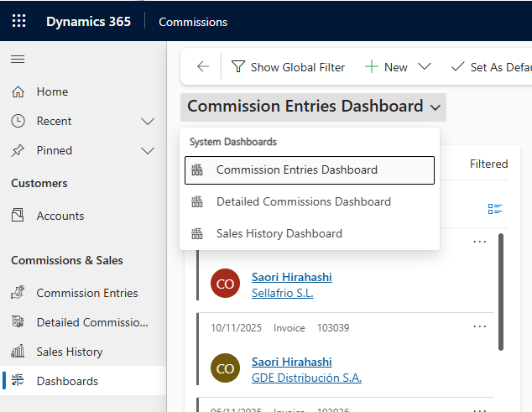Viewport: 532px width, 412px height.
Task: Go to Home in the sidebar
Action: pos(83,91)
